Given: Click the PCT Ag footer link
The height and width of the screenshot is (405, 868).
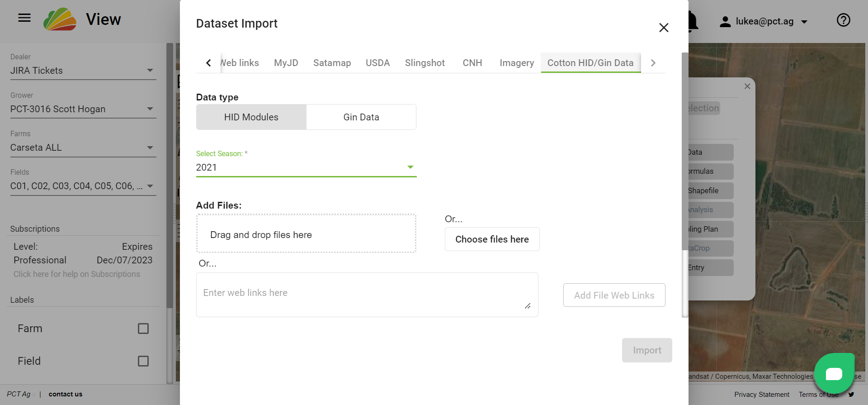Looking at the screenshot, I should pos(19,394).
